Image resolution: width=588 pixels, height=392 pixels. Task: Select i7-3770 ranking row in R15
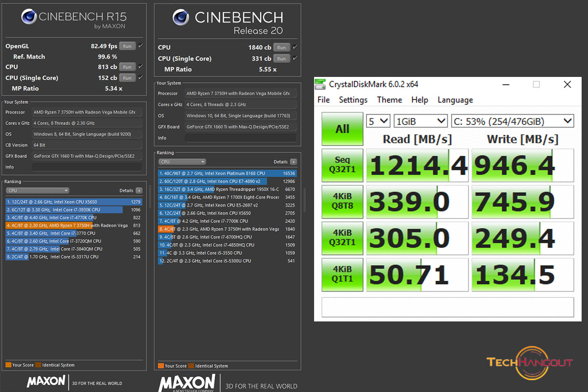(x=74, y=233)
